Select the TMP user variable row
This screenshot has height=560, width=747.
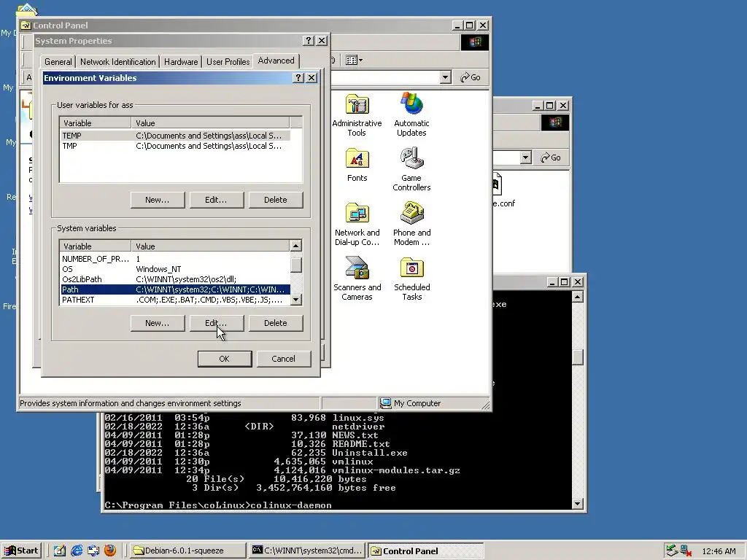(x=175, y=146)
